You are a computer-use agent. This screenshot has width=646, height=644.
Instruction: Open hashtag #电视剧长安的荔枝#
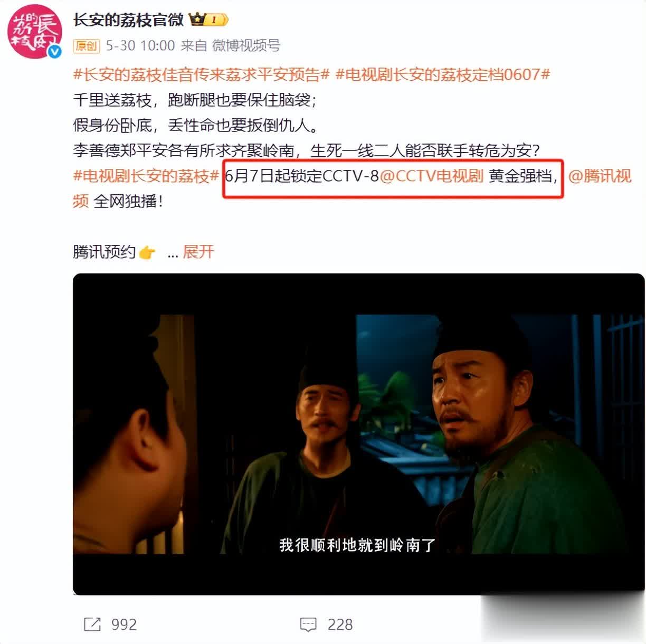point(146,176)
